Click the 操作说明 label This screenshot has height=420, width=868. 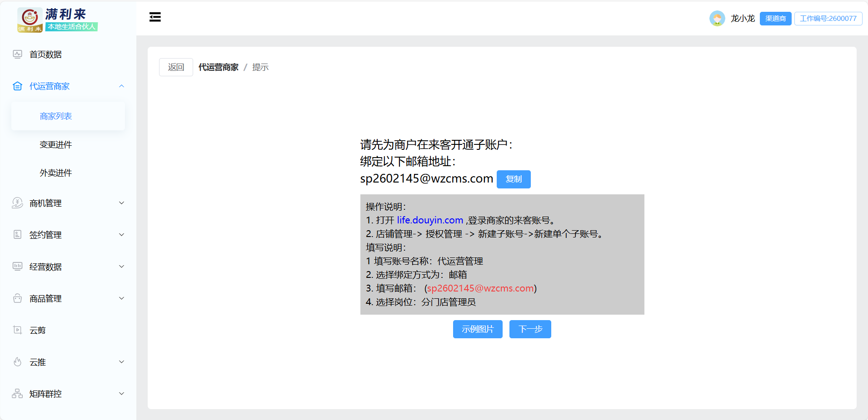[x=386, y=207]
